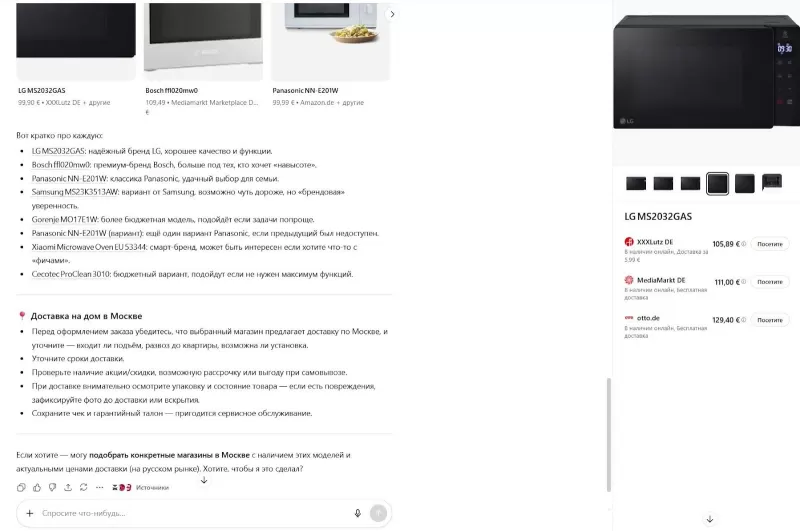The height and width of the screenshot is (531, 800).
Task: Visit otto.de offer via Посетите
Action: [x=769, y=320]
